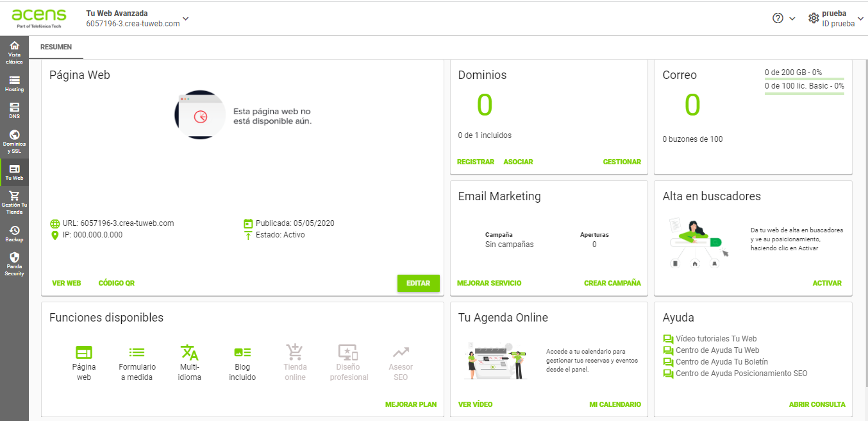Click the location pin icon beside IP
The width and height of the screenshot is (868, 421).
click(x=55, y=236)
